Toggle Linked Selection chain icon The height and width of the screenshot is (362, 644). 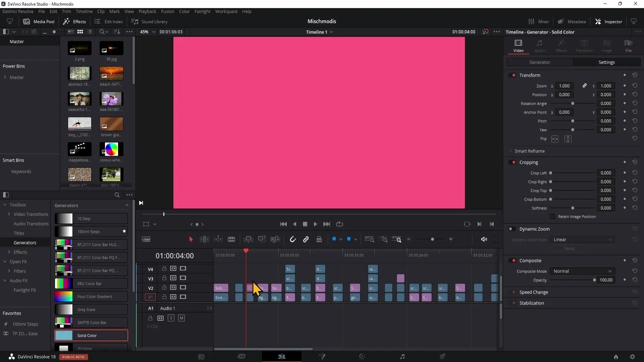pos(306,239)
